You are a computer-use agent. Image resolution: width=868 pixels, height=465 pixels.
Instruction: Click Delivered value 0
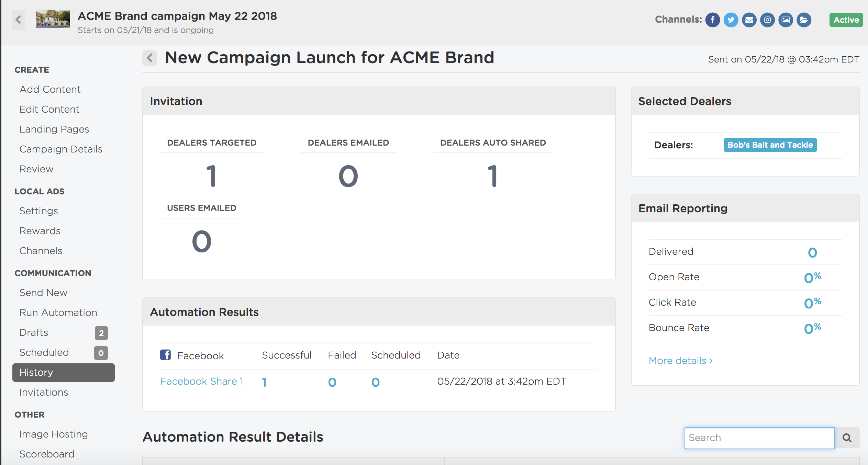[x=812, y=253]
